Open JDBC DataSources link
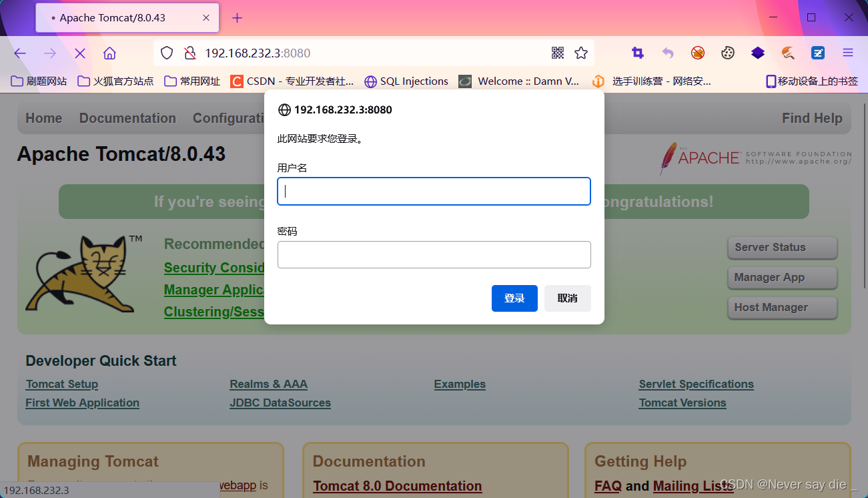The width and height of the screenshot is (868, 498). [280, 403]
